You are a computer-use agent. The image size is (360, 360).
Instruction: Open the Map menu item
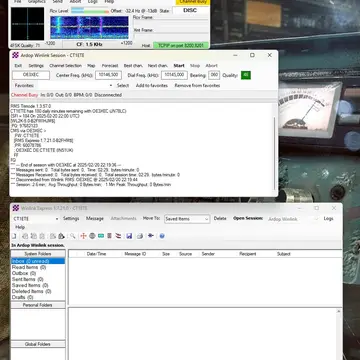tap(91, 66)
